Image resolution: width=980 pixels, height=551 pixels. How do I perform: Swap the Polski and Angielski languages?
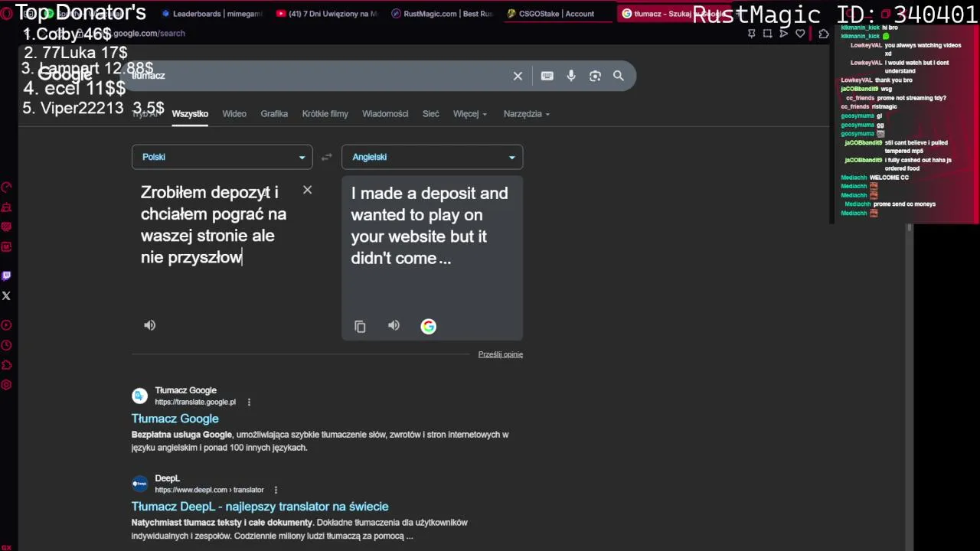(327, 157)
